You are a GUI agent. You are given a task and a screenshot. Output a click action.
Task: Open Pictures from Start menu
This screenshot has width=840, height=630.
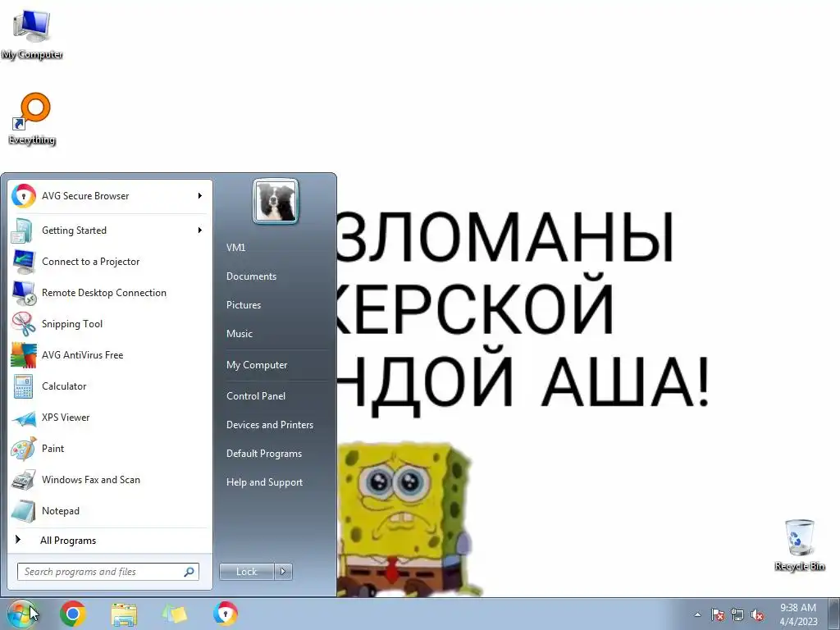[x=243, y=305]
